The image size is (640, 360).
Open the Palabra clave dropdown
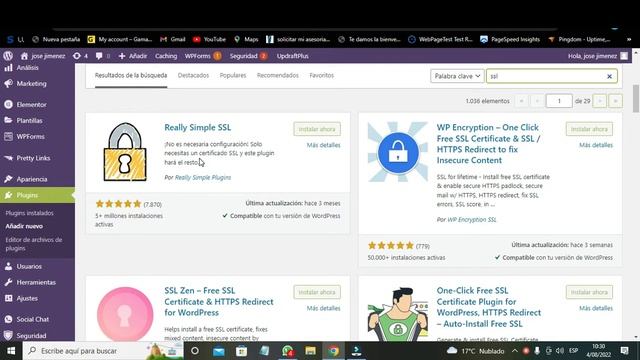(x=457, y=76)
